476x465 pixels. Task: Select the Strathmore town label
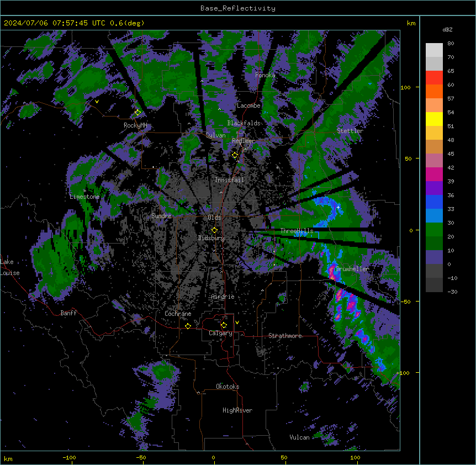285,336
